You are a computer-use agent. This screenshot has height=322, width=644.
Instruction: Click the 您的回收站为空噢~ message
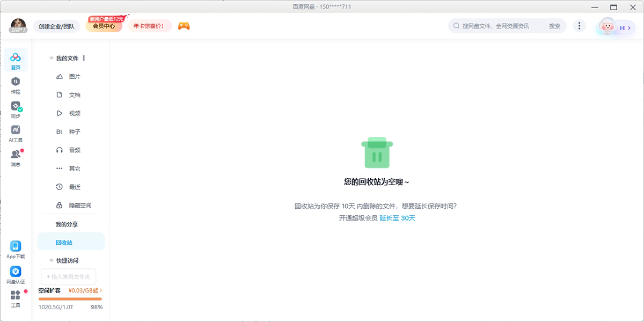click(376, 182)
